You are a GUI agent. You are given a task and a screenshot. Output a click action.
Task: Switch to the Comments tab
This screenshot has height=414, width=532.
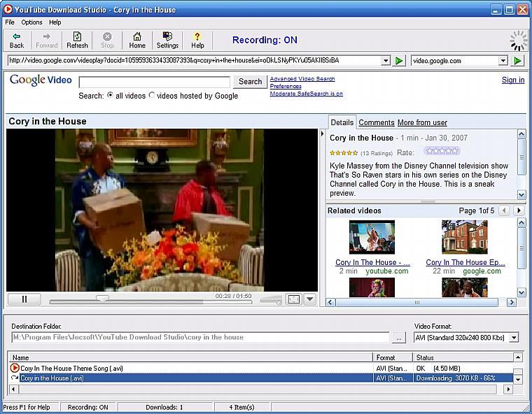coord(376,122)
